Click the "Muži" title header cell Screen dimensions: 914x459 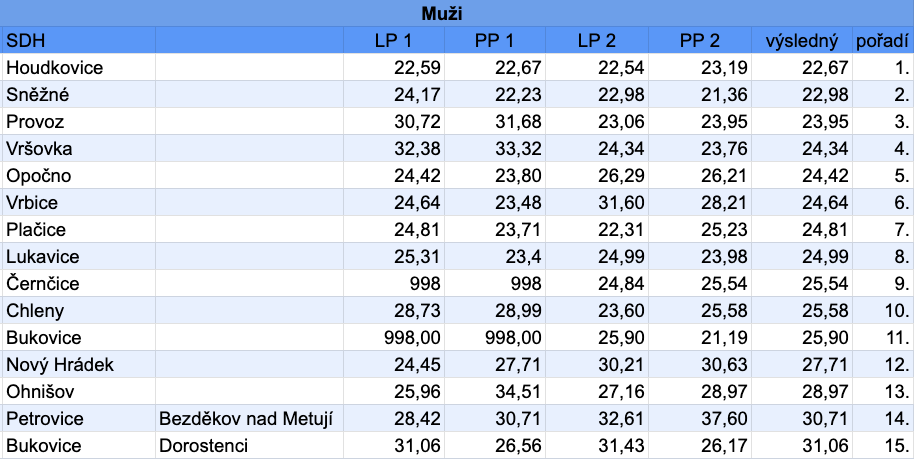click(x=441, y=13)
